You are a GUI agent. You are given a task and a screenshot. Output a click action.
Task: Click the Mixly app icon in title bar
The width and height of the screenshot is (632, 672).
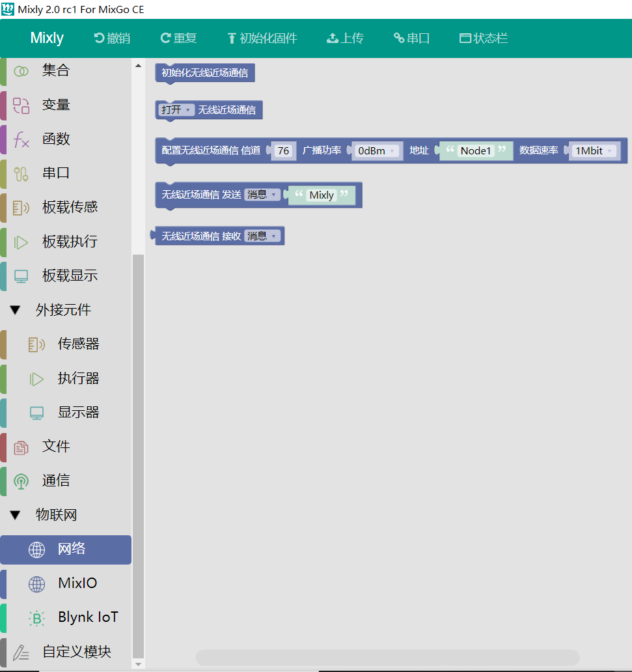(8, 9)
